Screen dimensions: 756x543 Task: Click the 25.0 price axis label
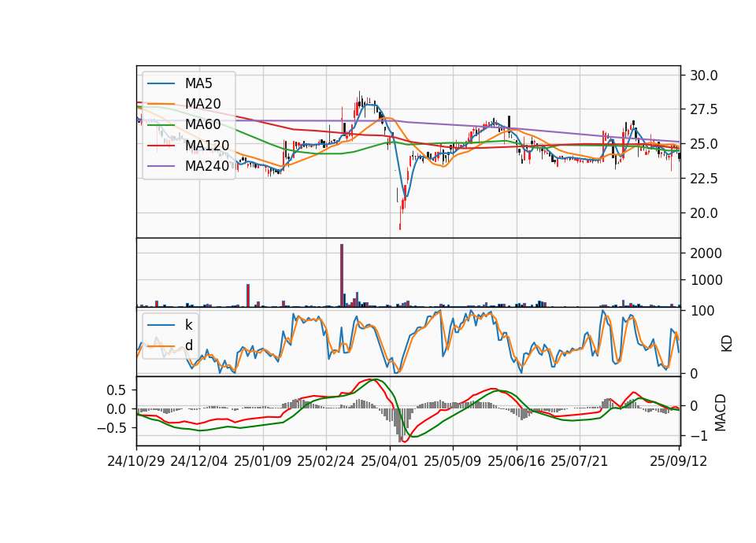(x=703, y=144)
